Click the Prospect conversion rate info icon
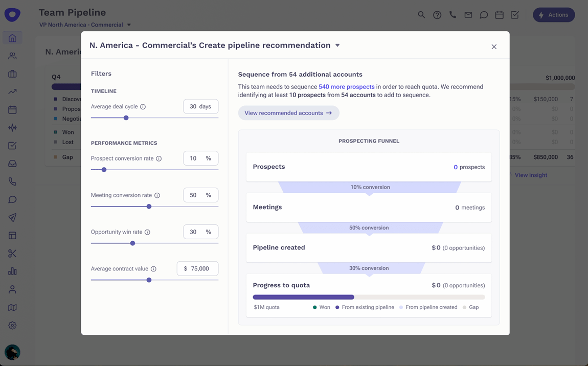Viewport: 588px width, 366px height. tap(159, 158)
